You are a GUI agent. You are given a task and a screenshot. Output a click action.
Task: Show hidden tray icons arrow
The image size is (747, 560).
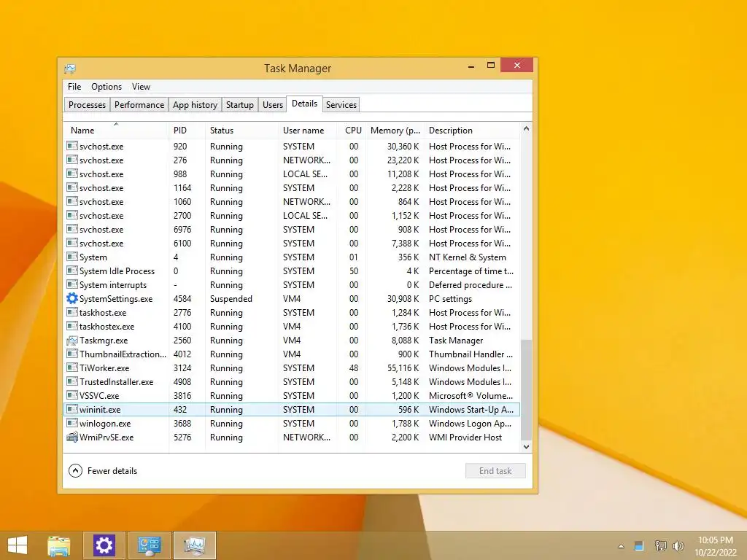[x=621, y=546]
